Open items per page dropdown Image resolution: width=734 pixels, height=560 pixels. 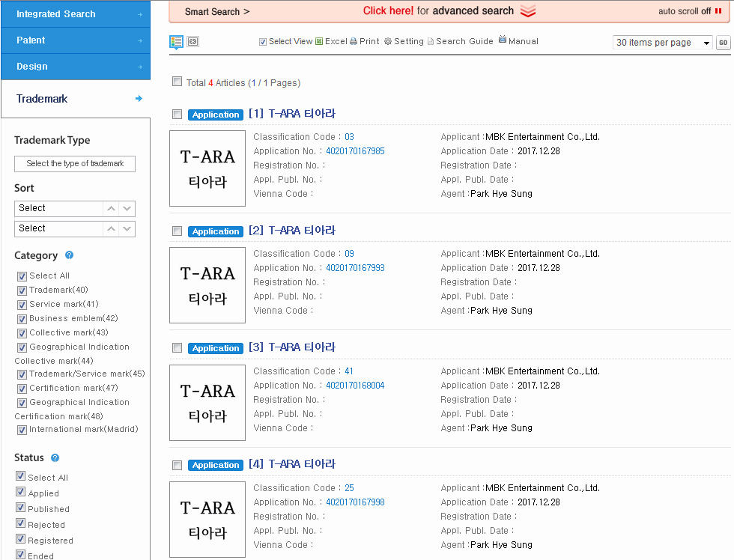coord(662,43)
